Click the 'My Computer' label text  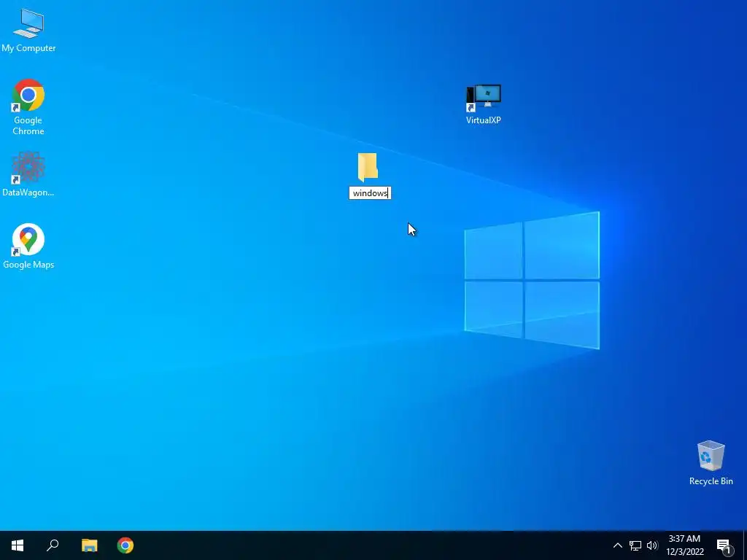click(28, 48)
